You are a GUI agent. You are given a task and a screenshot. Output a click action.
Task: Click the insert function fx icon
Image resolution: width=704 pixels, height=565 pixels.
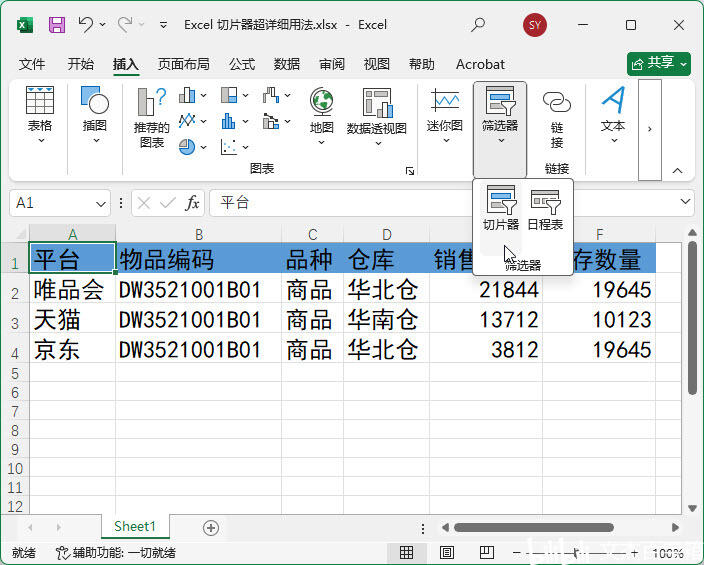point(192,203)
